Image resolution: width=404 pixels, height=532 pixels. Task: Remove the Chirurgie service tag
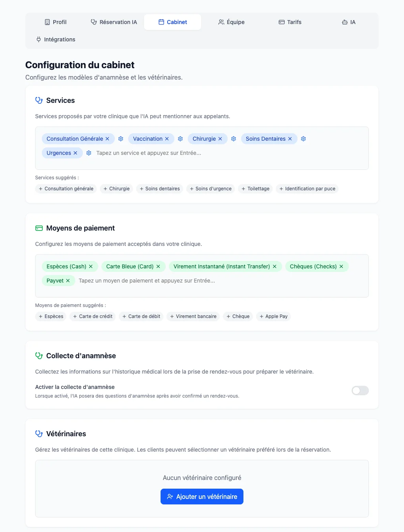(x=220, y=139)
